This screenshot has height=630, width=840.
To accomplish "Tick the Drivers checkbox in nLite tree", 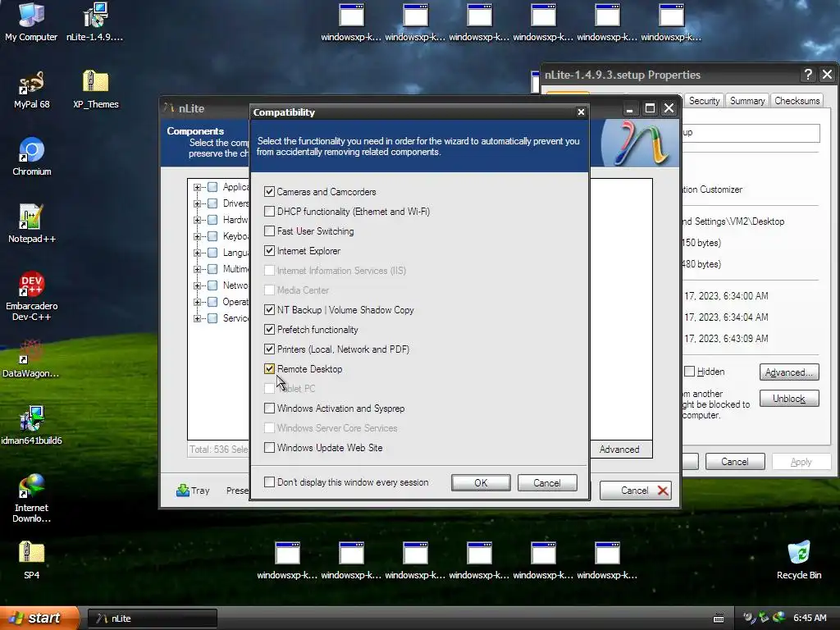I will click(212, 203).
